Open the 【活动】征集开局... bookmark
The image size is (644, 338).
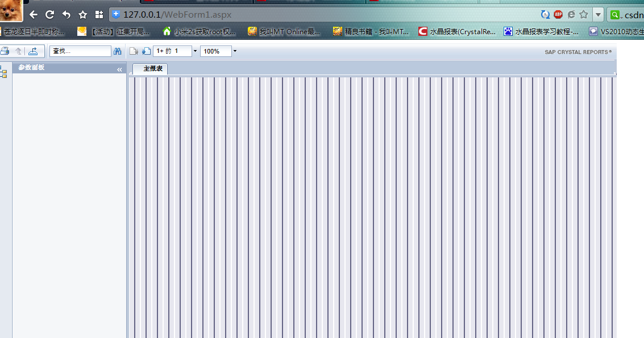pos(114,31)
